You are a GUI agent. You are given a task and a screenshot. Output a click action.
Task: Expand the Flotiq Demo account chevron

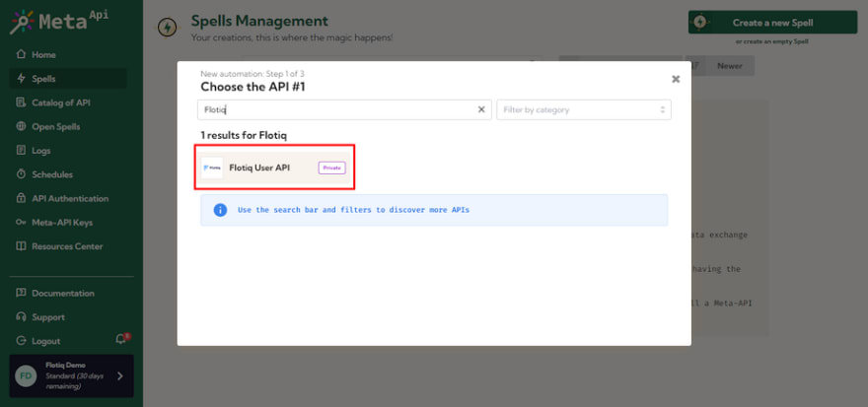(120, 376)
